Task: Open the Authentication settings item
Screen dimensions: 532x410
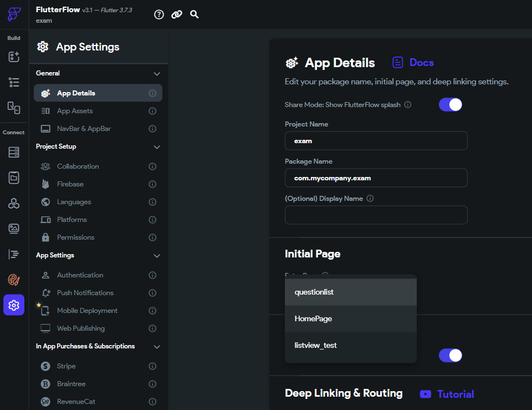Action: coord(98,275)
